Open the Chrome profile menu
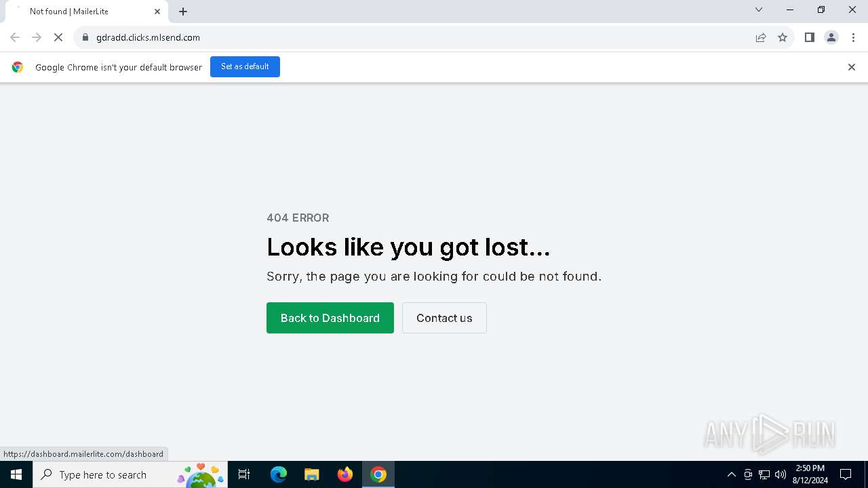 pyautogui.click(x=831, y=37)
